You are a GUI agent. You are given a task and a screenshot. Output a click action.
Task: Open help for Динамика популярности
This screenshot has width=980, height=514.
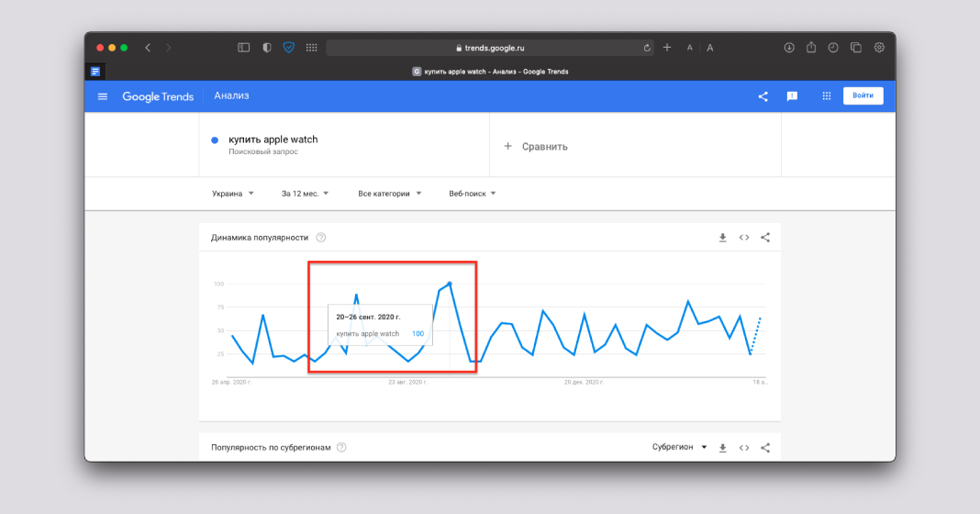(x=320, y=238)
